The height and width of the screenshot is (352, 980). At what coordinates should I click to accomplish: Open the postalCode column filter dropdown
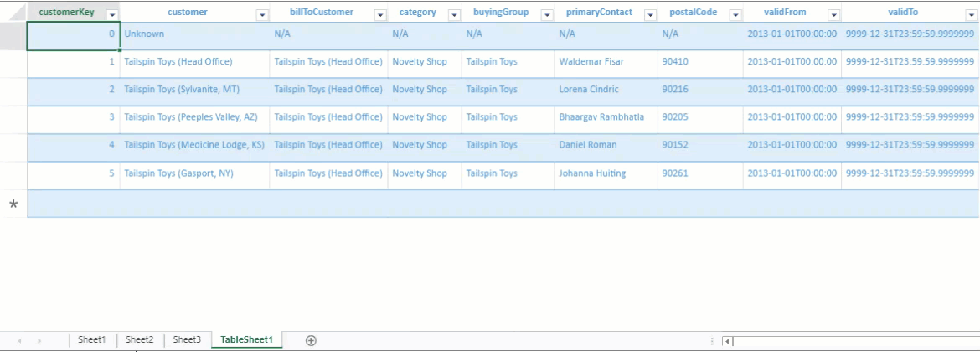pyautogui.click(x=735, y=16)
